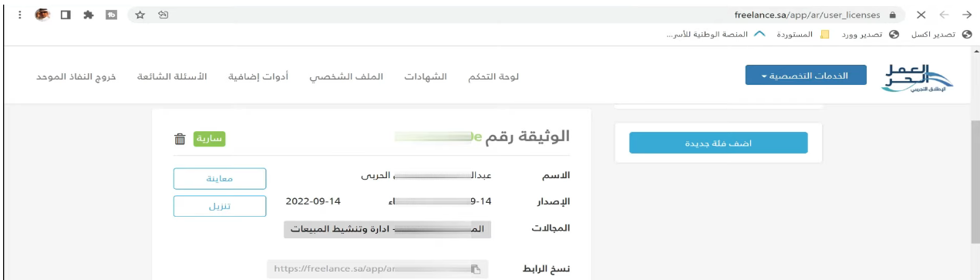The height and width of the screenshot is (280, 980).
Task: Click the address bar URL
Action: 808,15
